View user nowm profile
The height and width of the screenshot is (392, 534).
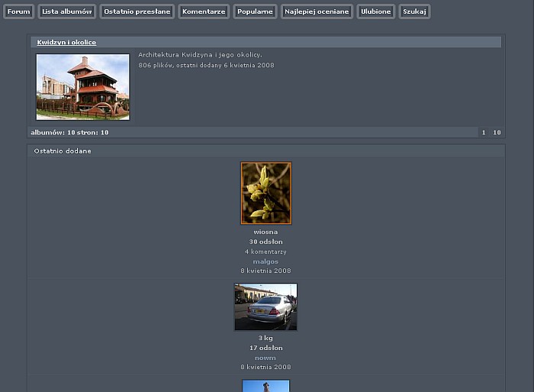point(265,358)
